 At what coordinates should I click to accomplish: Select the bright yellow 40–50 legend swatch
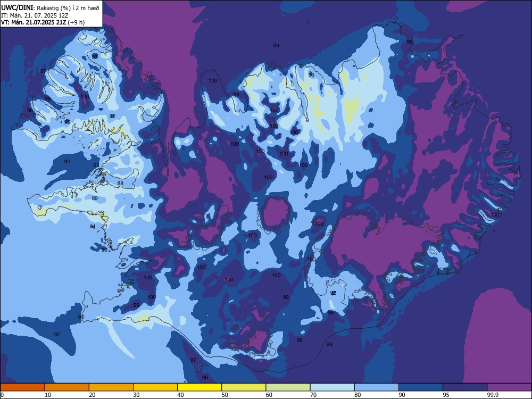199,387
